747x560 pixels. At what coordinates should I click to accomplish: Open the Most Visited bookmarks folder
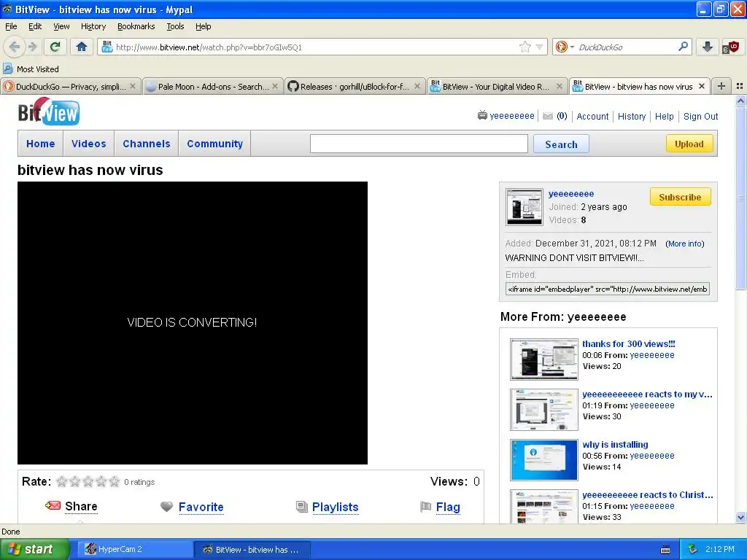(x=31, y=69)
